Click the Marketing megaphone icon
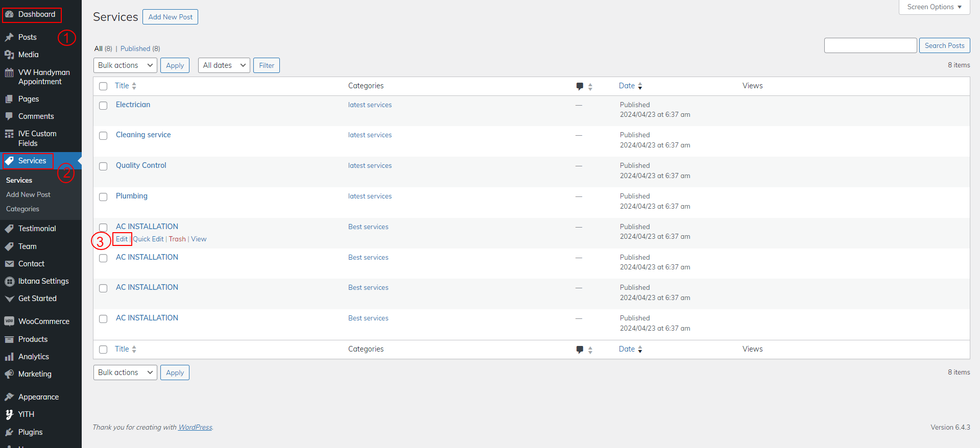This screenshot has height=448, width=980. [x=9, y=374]
